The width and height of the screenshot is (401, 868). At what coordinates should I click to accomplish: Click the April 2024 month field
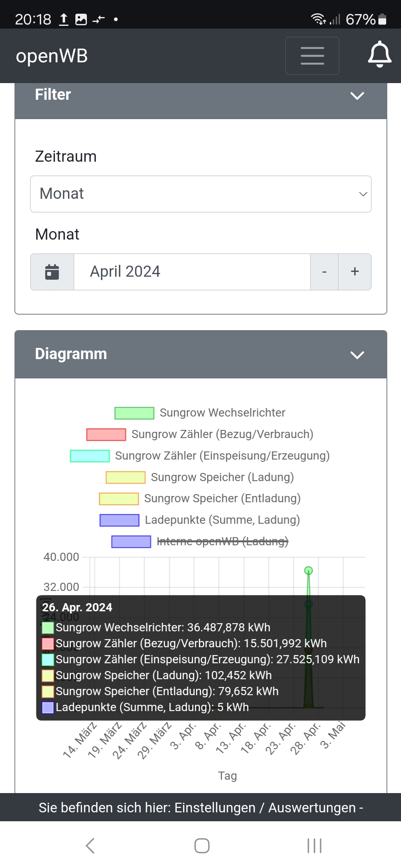tap(192, 272)
